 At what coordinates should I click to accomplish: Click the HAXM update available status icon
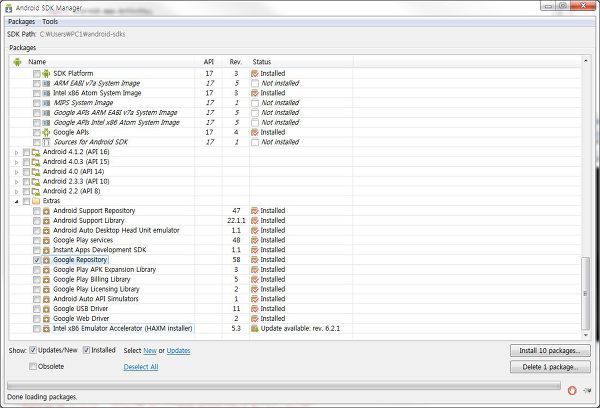pyautogui.click(x=255, y=328)
